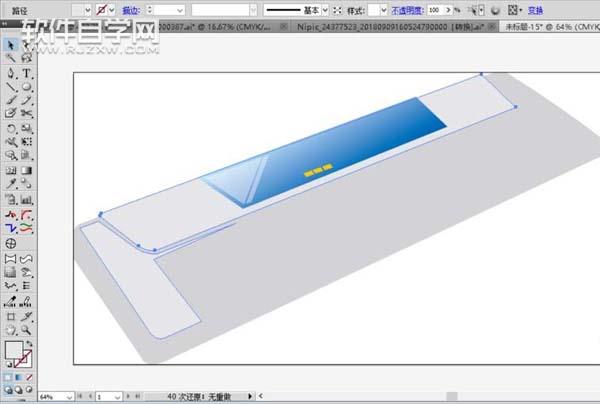Close the Nipic_24377523 document tab

492,26
